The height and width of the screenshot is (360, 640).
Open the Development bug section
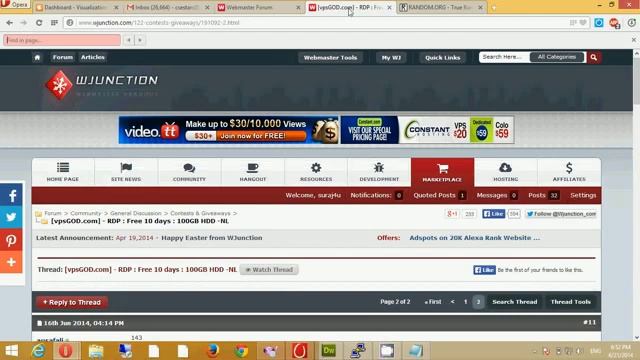click(x=379, y=172)
